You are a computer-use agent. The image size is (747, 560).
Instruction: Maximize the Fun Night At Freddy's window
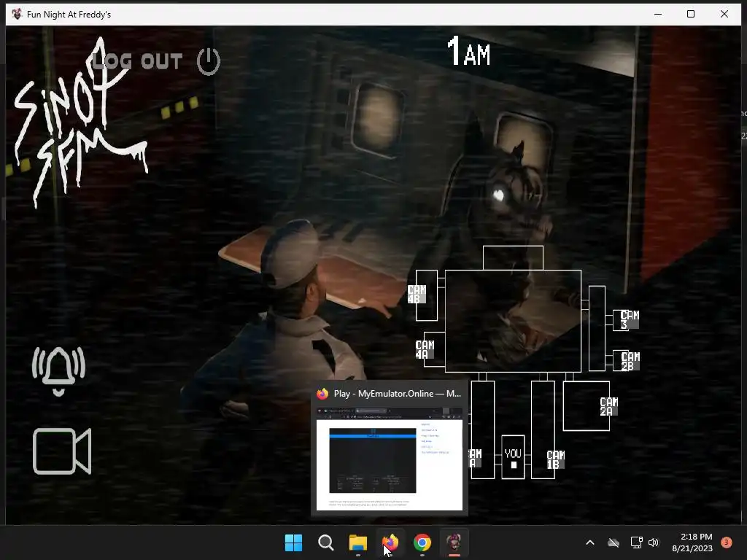pyautogui.click(x=691, y=14)
